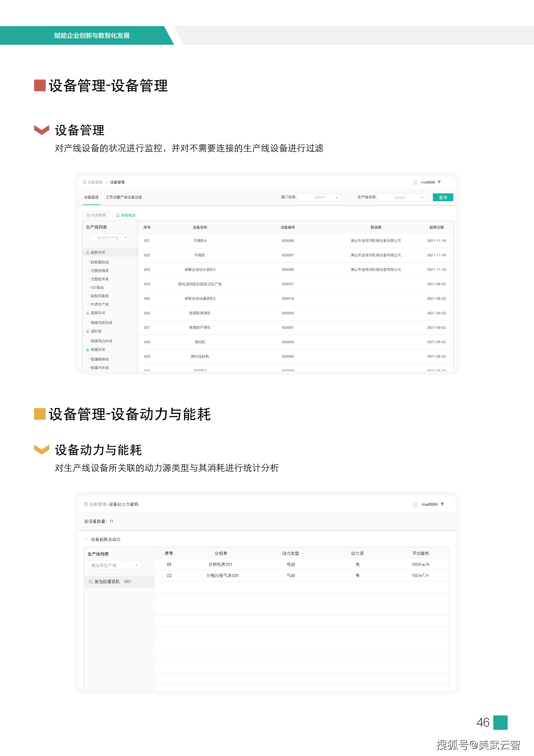Click menu collapse icon beside 设备管理 > 设备管理 breadcrumb
The width and height of the screenshot is (534, 756).
85,182
